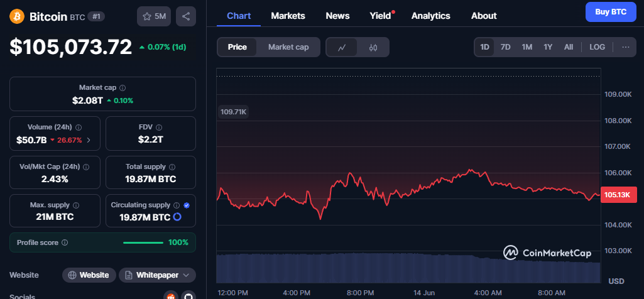Image resolution: width=644 pixels, height=299 pixels.
Task: Click the $50.7B volume value
Action: pyautogui.click(x=31, y=140)
